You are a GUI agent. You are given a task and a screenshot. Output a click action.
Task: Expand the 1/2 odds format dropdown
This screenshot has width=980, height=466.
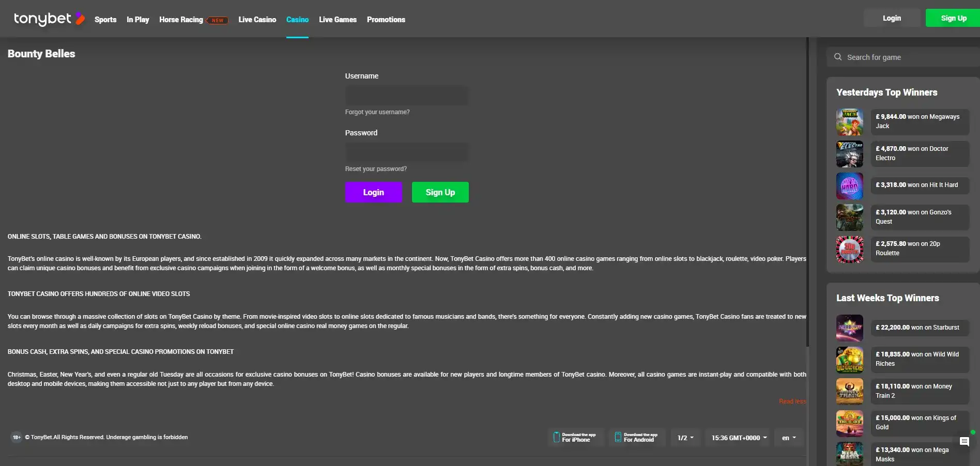685,438
